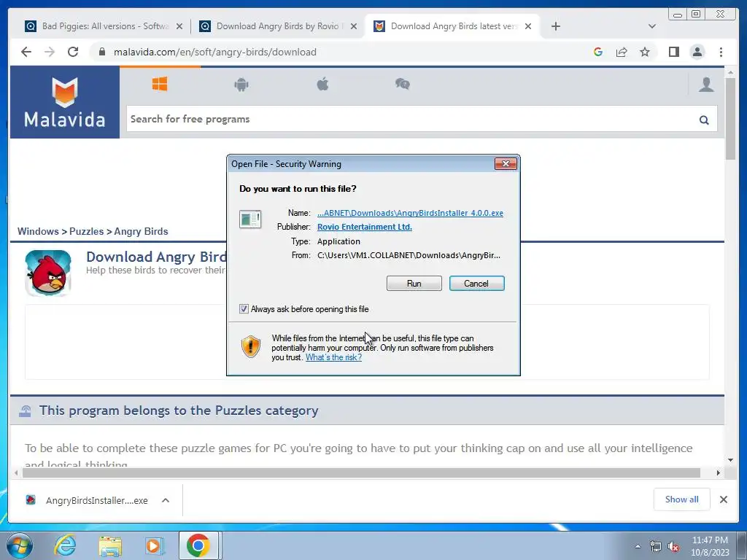Click the address bar URL
This screenshot has width=747, height=560.
point(215,52)
